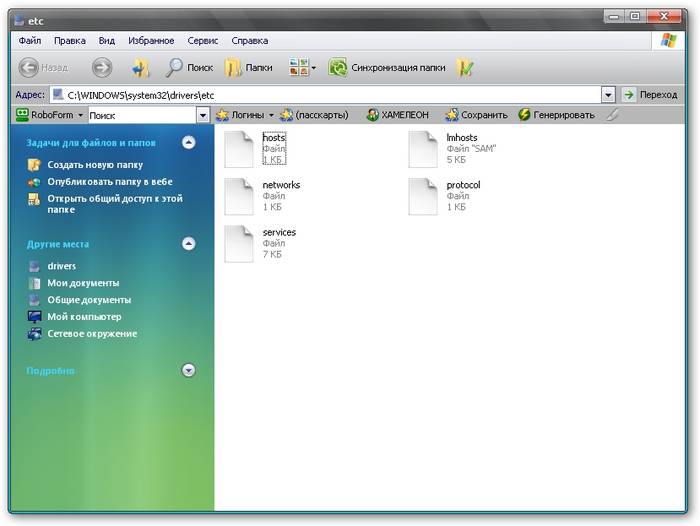Select the lmhosts file icon
This screenshot has width=700, height=526.
(x=424, y=149)
